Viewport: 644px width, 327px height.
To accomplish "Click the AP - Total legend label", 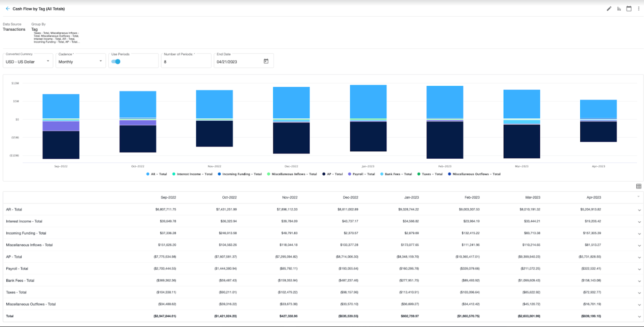I will click(335, 174).
